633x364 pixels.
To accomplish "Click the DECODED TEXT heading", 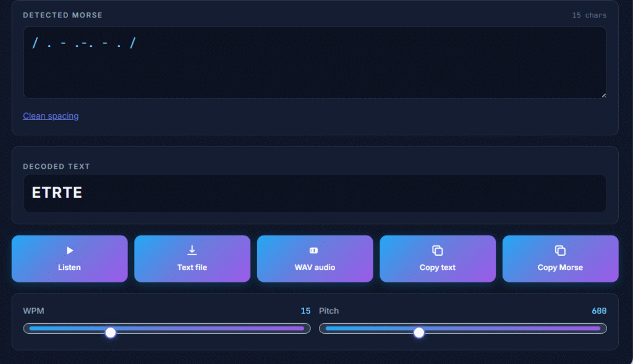I will [x=56, y=167].
